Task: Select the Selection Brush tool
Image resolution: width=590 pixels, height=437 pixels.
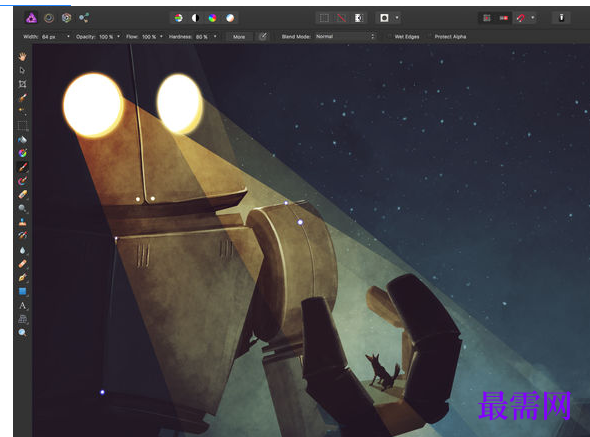Action: 22,98
